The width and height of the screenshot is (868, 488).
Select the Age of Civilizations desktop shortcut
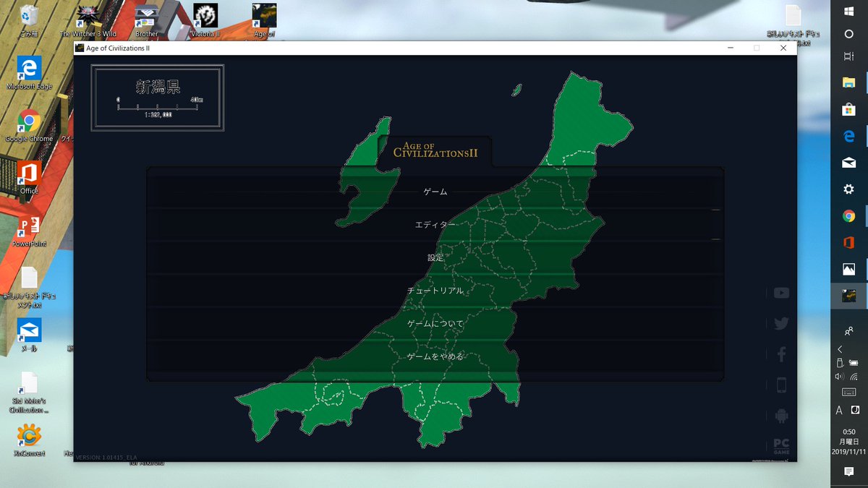(x=264, y=21)
